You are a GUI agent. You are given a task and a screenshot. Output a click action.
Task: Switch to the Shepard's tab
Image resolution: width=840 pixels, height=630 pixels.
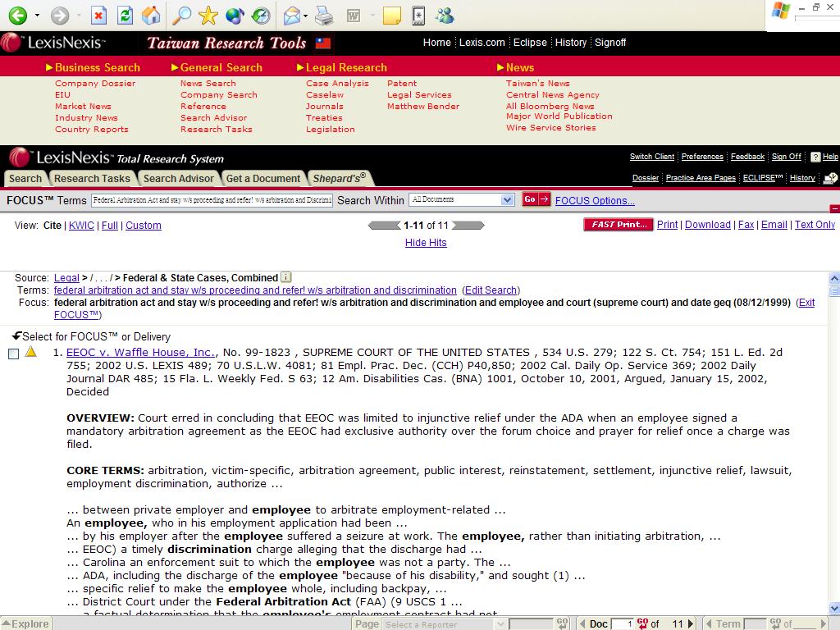(340, 178)
